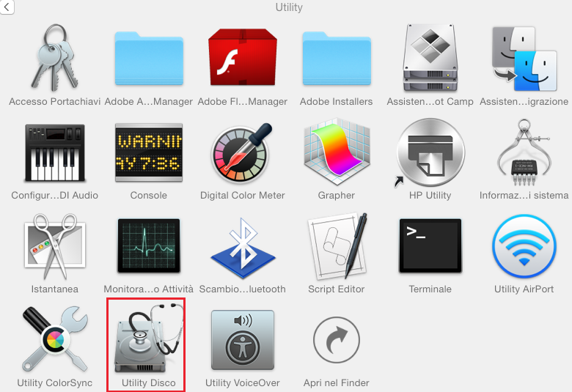The image size is (572, 392).
Task: Open Assistente Migrazione Finder faces icon
Action: [524, 59]
